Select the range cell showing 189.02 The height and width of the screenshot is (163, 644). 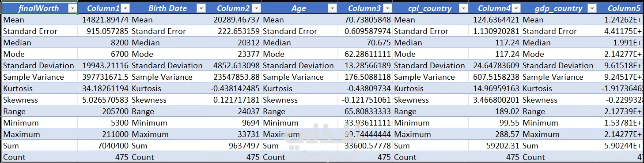[495, 111]
